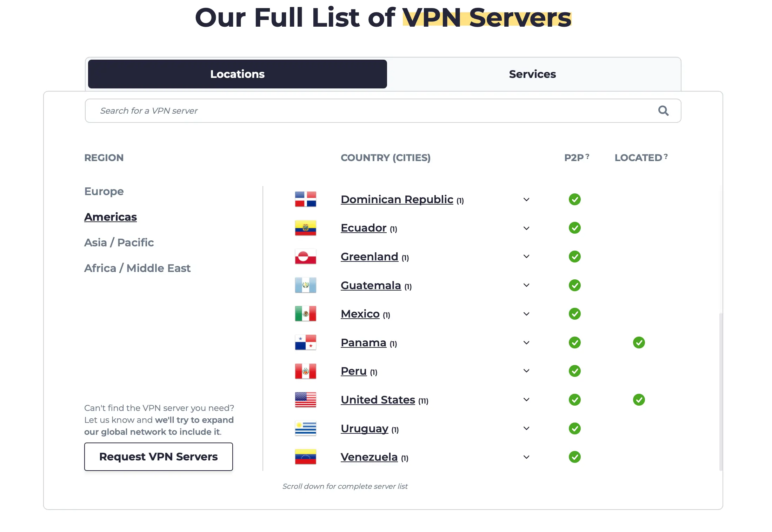Expand the Guatemala city list

526,285
